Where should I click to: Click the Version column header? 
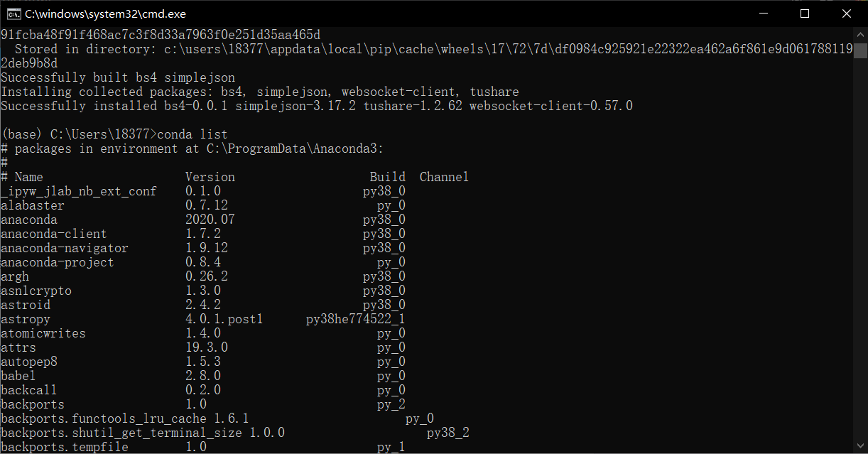tap(210, 176)
